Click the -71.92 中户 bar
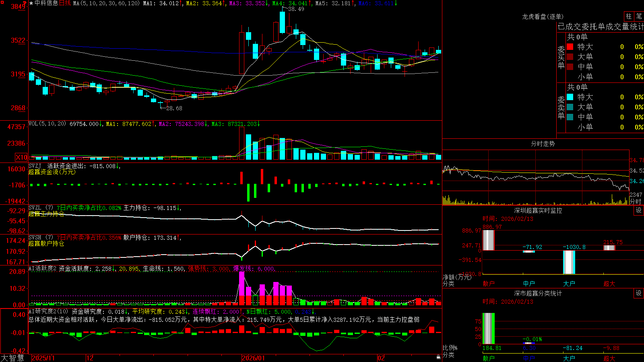The height and width of the screenshot is (362, 644). 529,251
